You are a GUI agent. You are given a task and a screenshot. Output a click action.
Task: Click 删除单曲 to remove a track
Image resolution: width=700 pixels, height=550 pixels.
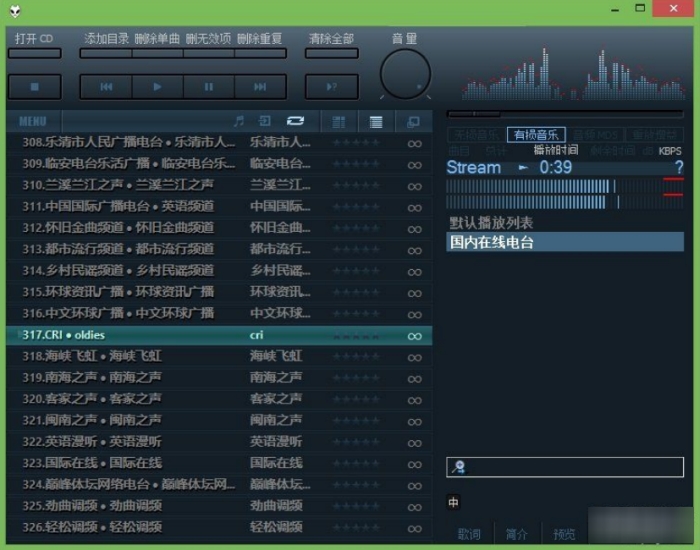(157, 53)
